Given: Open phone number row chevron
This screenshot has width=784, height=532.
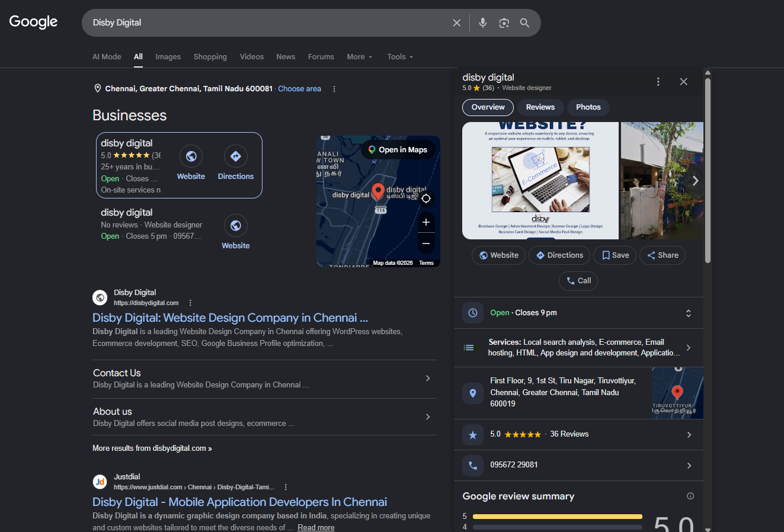Looking at the screenshot, I should [689, 466].
